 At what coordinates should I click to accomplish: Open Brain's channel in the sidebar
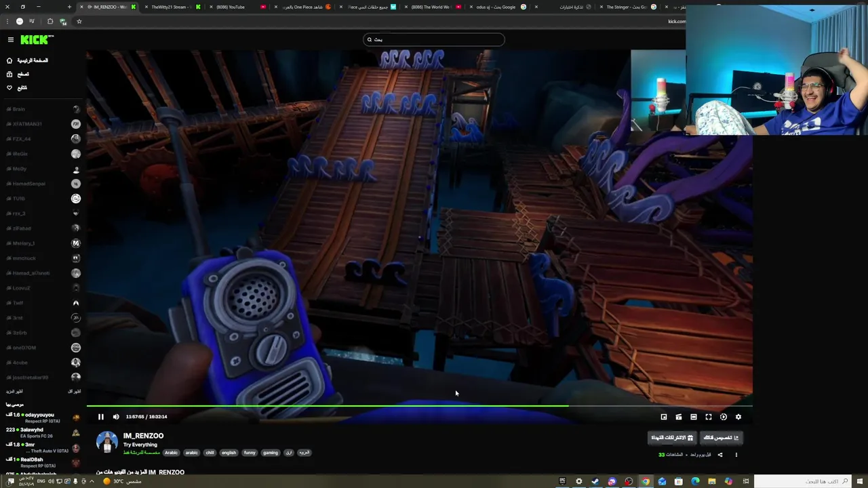[43, 109]
